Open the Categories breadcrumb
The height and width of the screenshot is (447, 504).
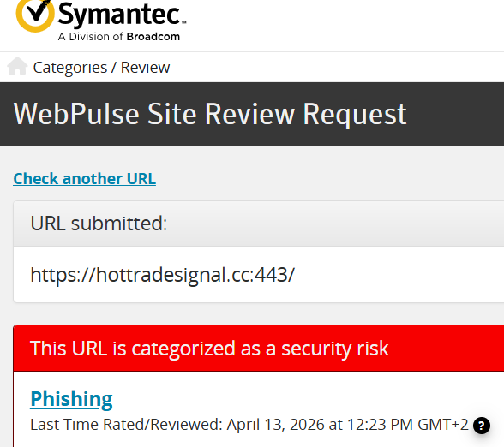[70, 69]
